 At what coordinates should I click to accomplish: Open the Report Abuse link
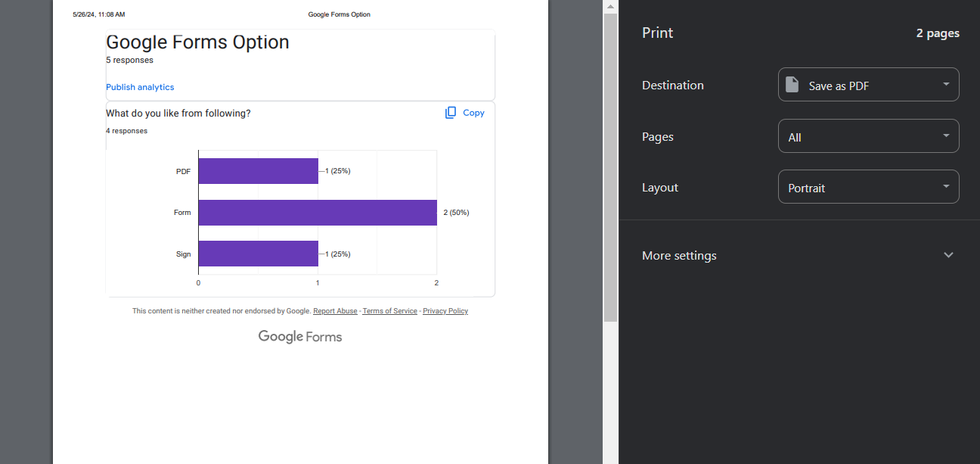335,311
